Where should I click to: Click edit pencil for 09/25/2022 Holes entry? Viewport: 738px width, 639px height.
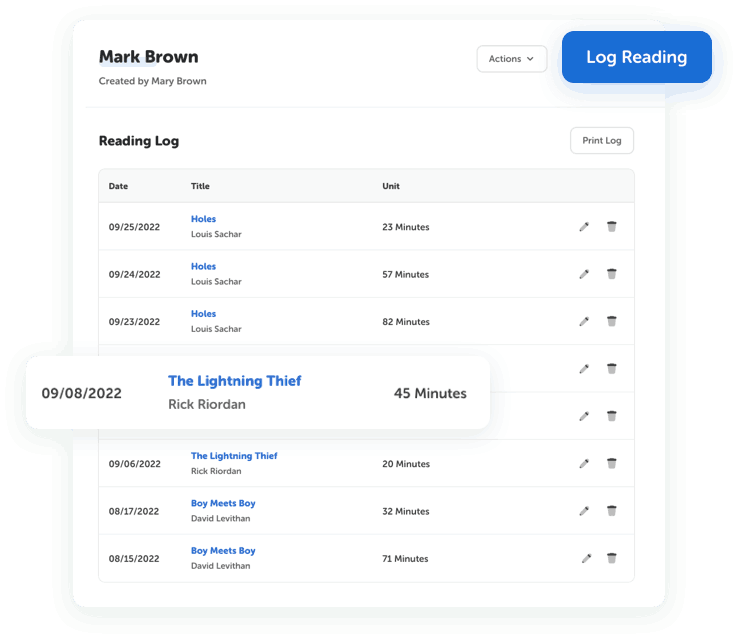(x=584, y=227)
